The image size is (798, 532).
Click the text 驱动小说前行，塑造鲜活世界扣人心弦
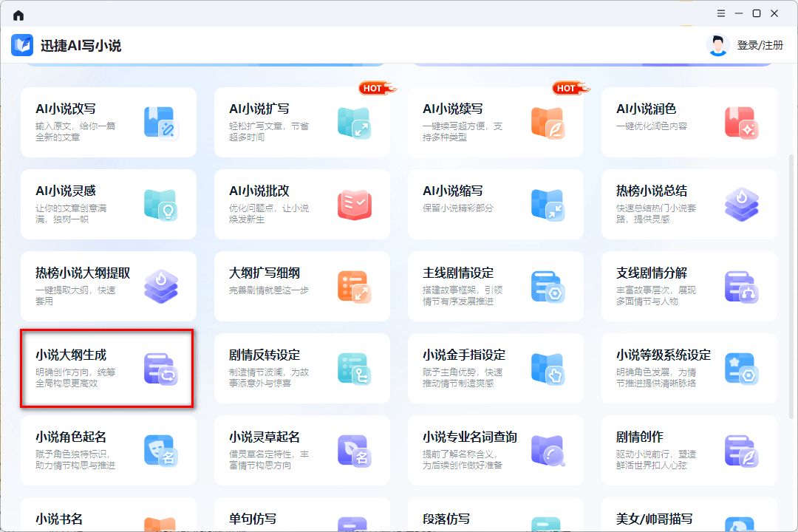(x=656, y=460)
